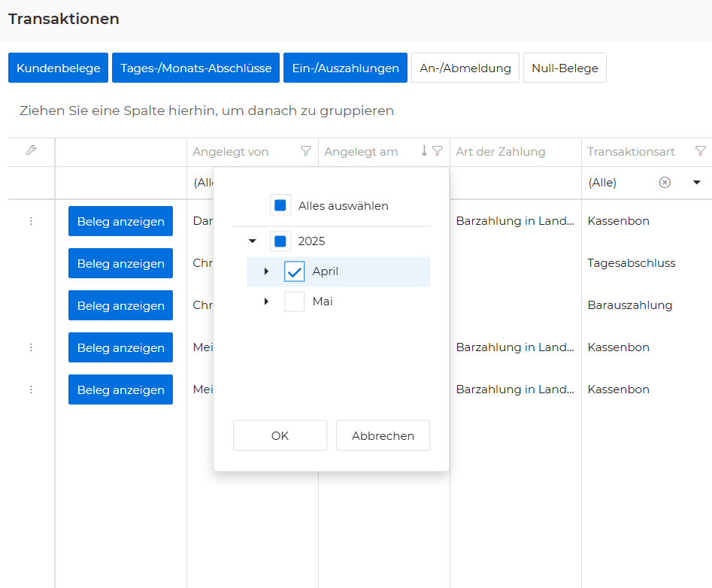Uncheck the April checkbox
712x588 pixels.
pyautogui.click(x=294, y=271)
